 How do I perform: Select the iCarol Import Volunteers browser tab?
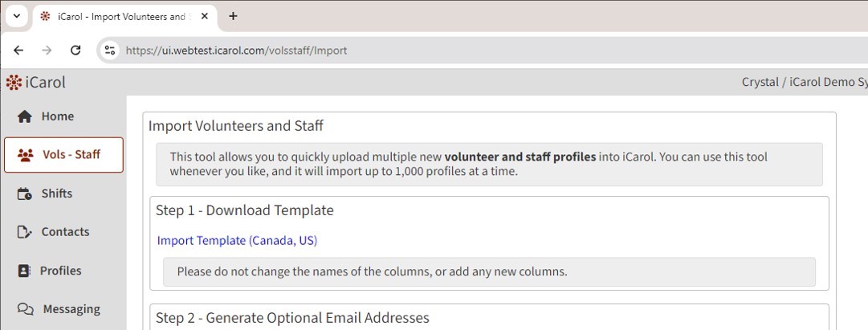tap(116, 16)
